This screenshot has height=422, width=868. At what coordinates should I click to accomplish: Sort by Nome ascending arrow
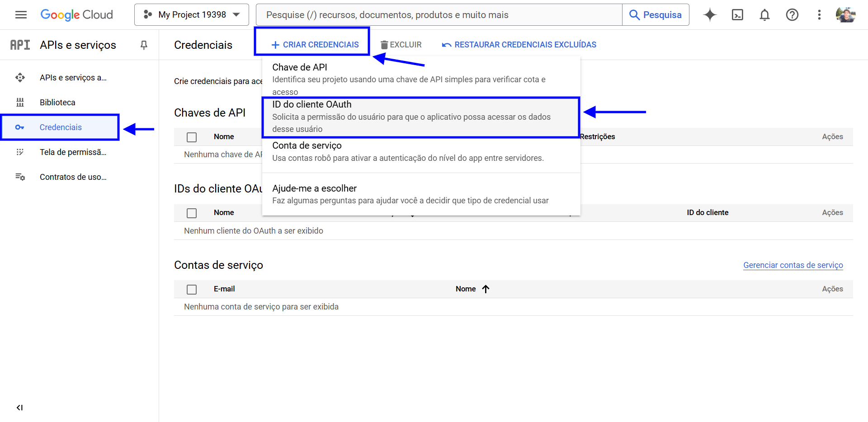coord(486,289)
